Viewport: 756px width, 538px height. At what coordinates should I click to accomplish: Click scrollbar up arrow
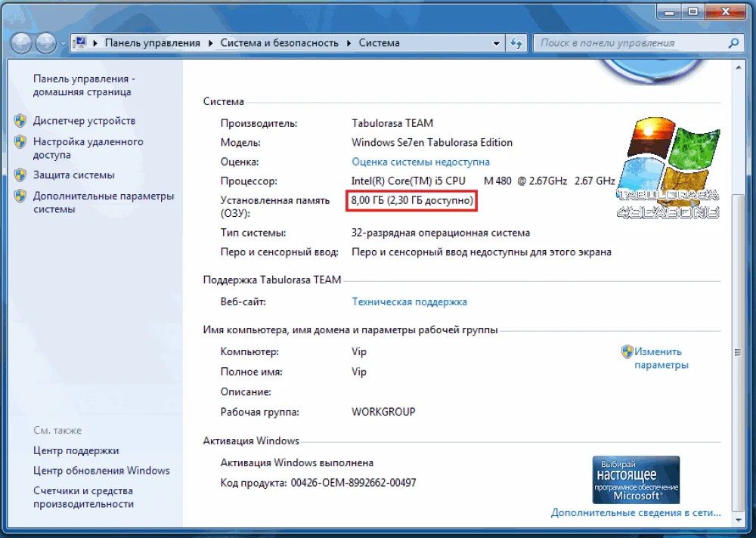coord(738,69)
